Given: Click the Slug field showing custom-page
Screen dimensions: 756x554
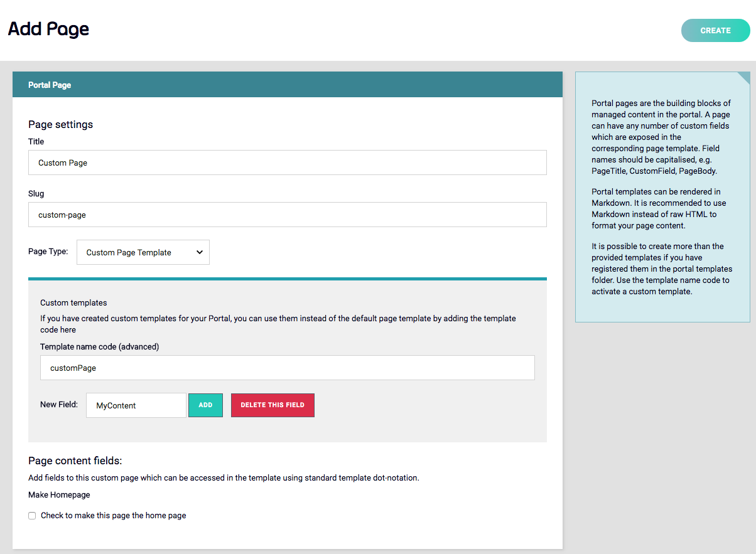Looking at the screenshot, I should [287, 215].
